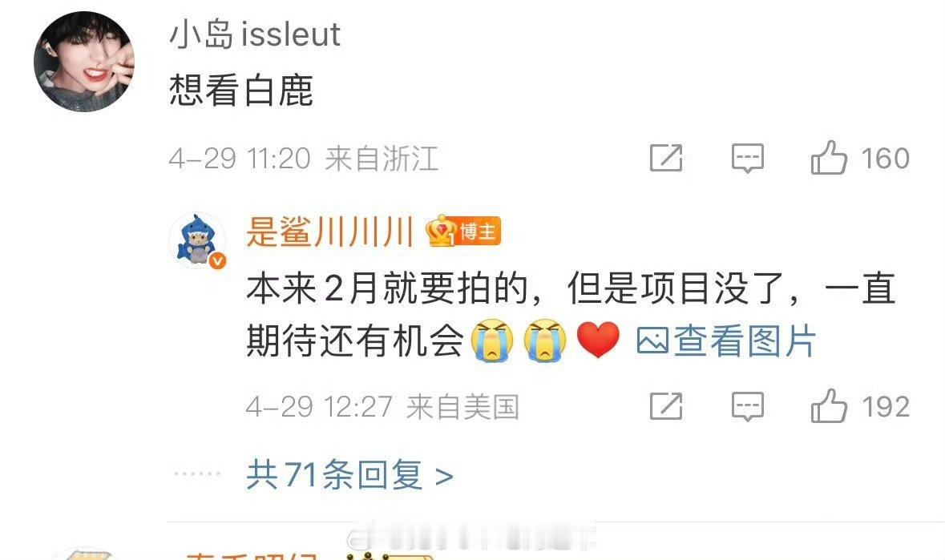Tap the 博主 badge label
Image resolution: width=945 pixels, height=560 pixels.
click(x=479, y=232)
